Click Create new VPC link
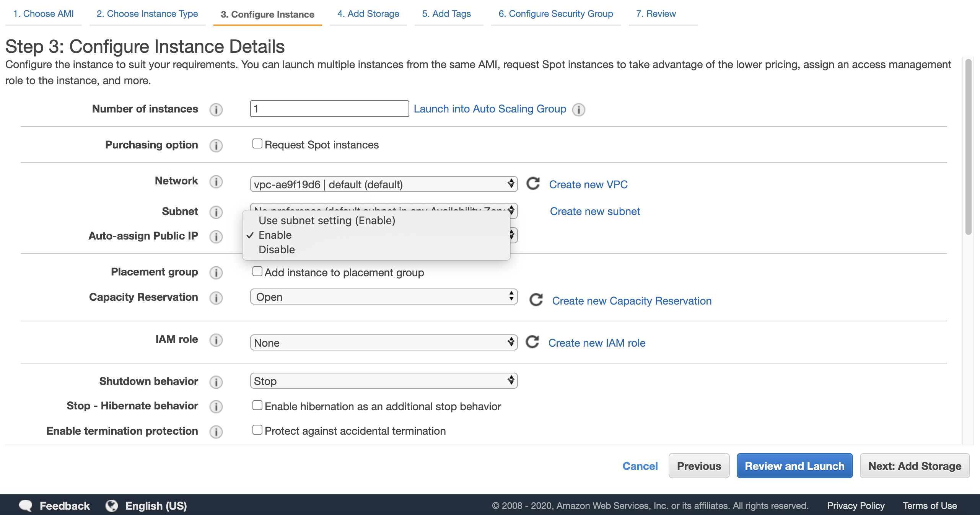The image size is (980, 515). (x=588, y=184)
